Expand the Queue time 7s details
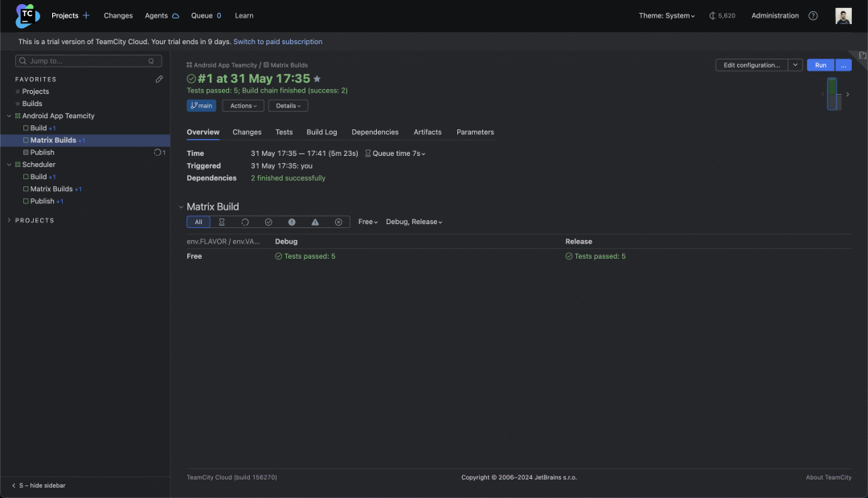The width and height of the screenshot is (868, 498). click(x=395, y=153)
